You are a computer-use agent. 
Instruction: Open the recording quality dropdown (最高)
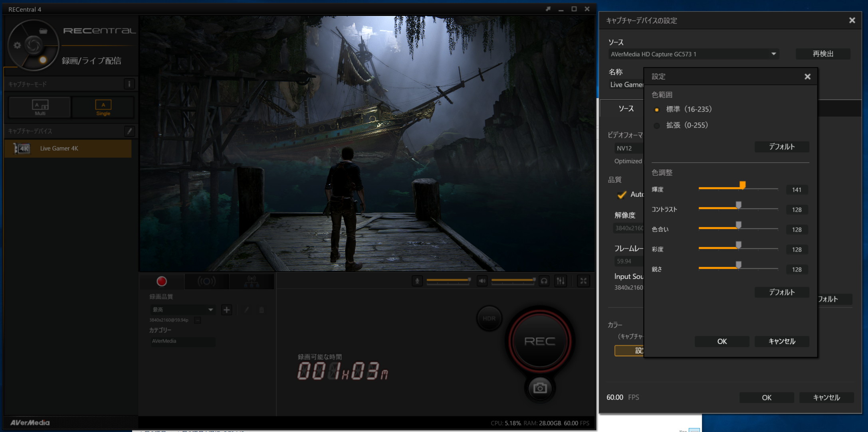point(182,310)
